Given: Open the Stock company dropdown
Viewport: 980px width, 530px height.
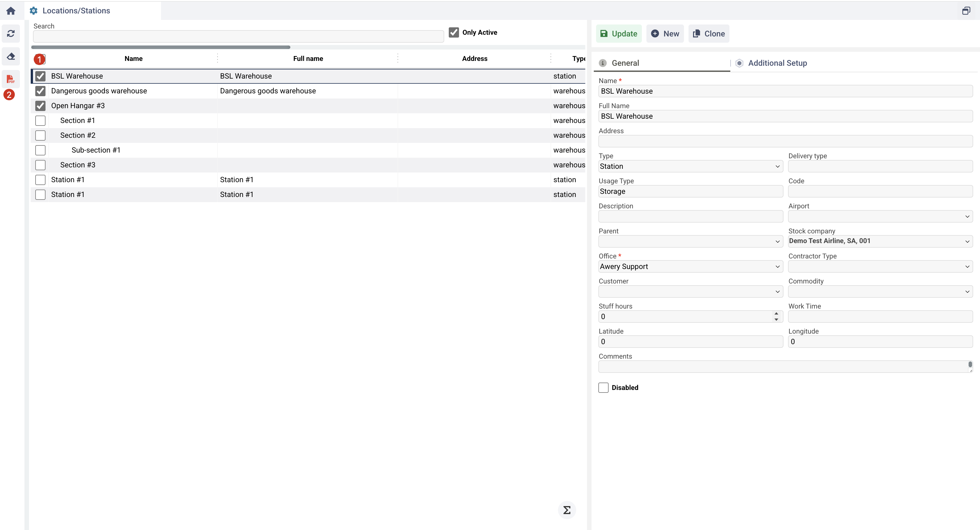Looking at the screenshot, I should (880, 241).
